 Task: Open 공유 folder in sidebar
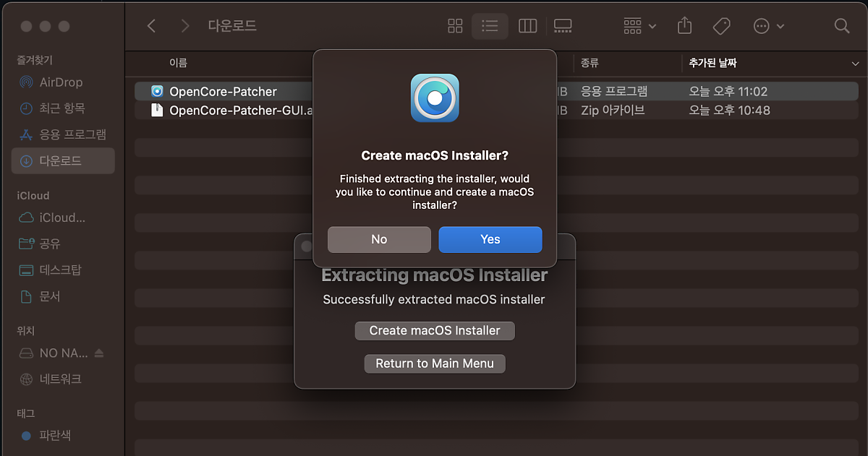63,244
